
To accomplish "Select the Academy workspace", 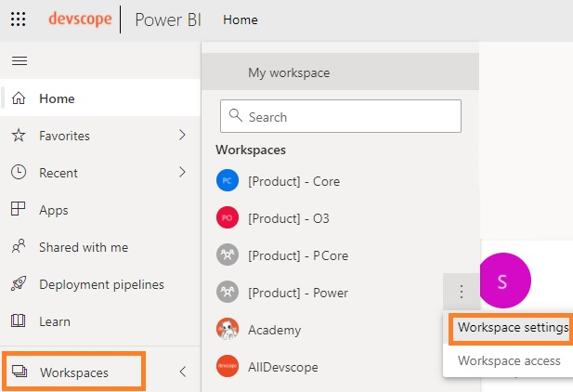I will [x=274, y=330].
